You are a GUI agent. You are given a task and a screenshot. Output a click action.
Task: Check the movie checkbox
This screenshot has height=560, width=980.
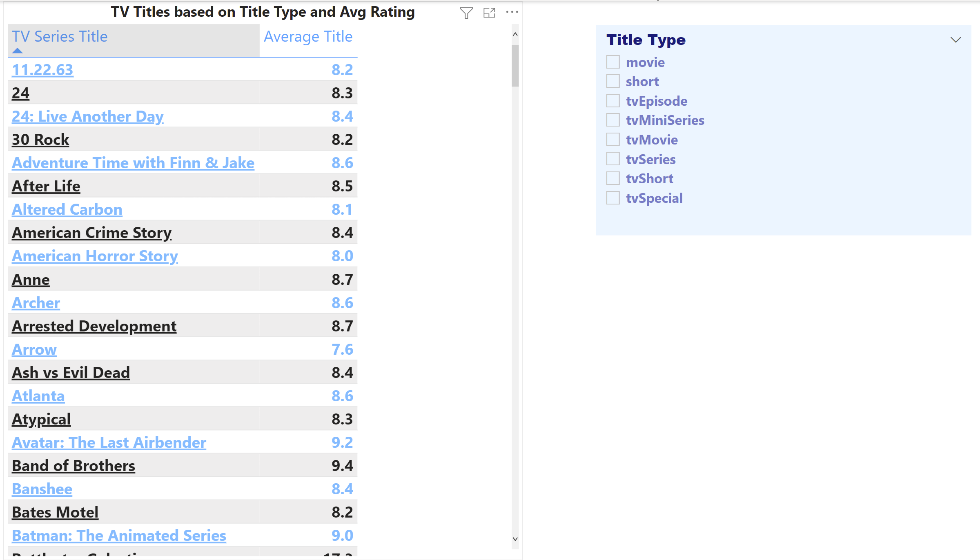pyautogui.click(x=613, y=62)
